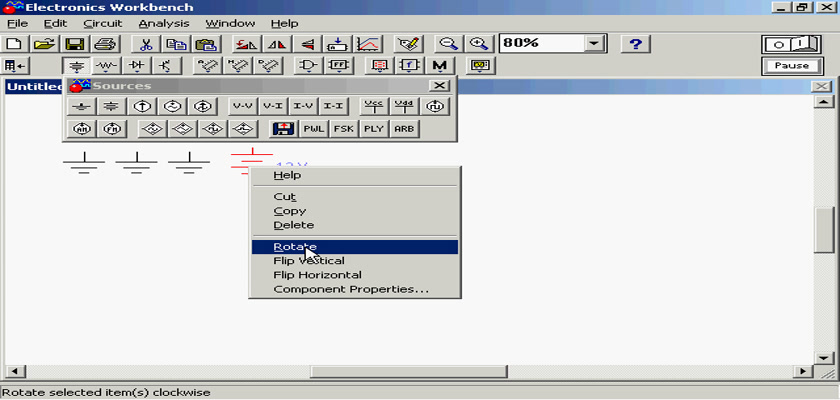Choose Component Properties... in context menu
Viewport: 840px width, 400px height.
click(x=355, y=289)
